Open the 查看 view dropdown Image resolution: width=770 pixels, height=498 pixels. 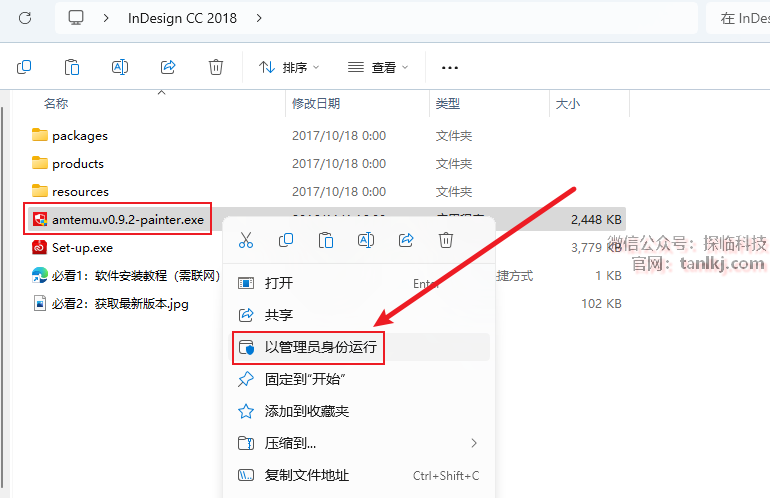(x=378, y=67)
